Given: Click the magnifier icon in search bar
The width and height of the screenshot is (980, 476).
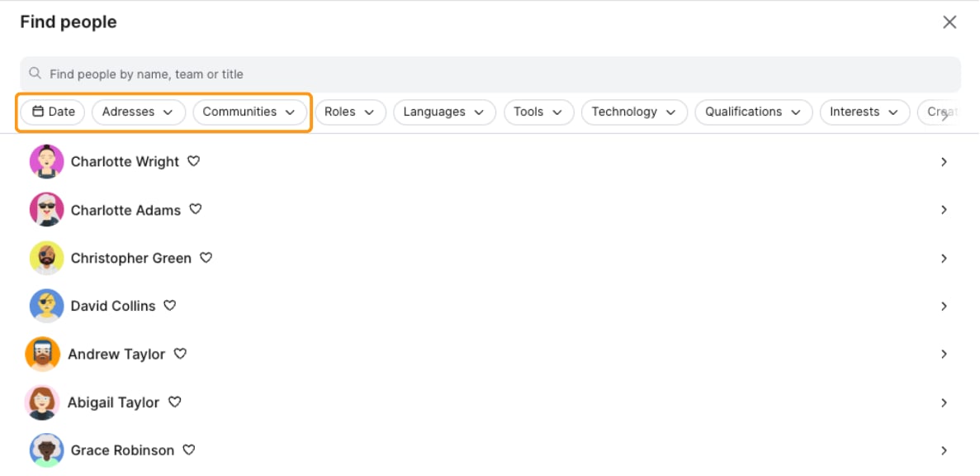Looking at the screenshot, I should (x=36, y=74).
